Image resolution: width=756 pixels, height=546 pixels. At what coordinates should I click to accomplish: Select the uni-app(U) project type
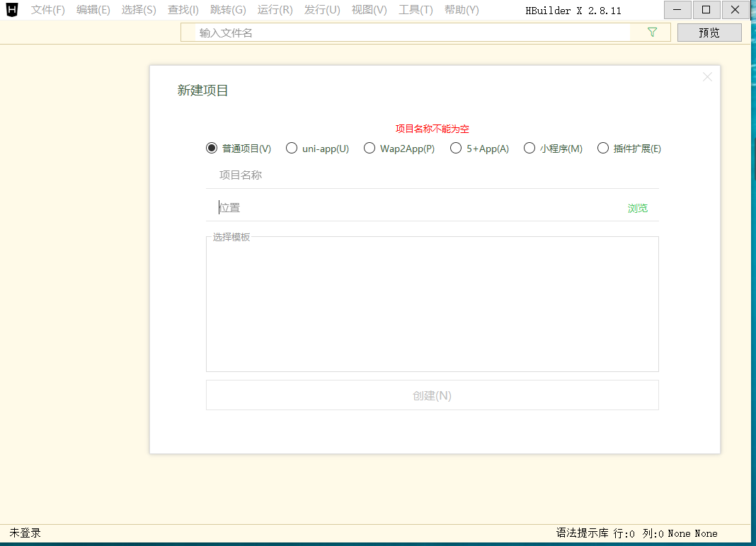point(317,149)
